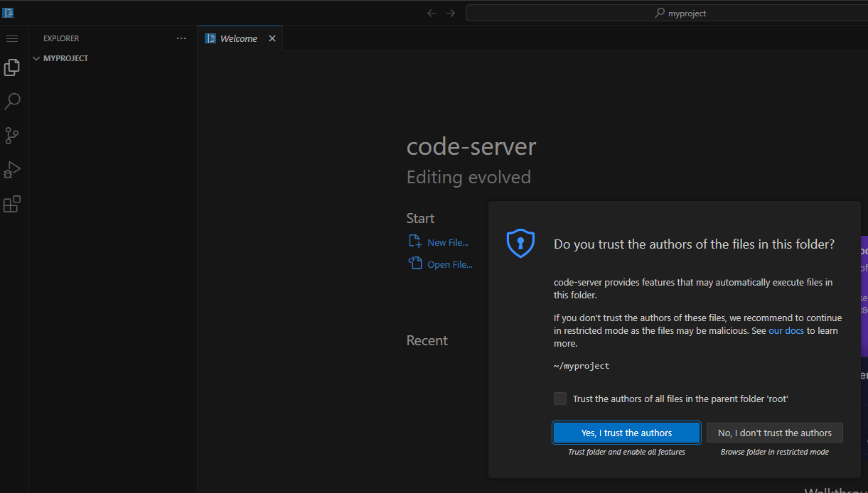Open Explorer views and more actions menu
This screenshot has height=493, width=868.
tap(181, 38)
